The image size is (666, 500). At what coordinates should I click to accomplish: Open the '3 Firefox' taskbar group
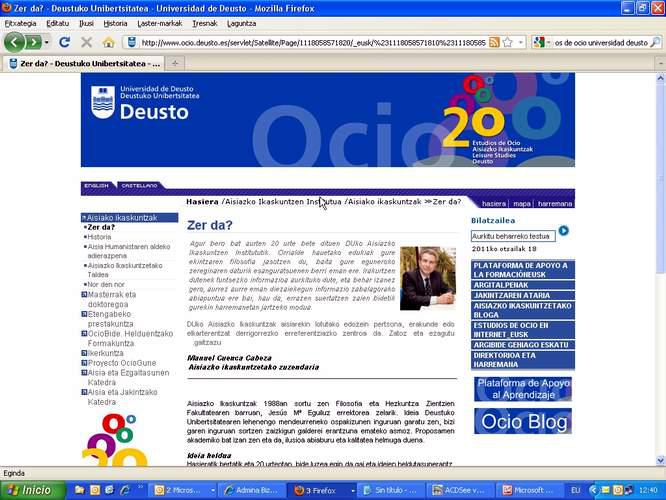322,490
